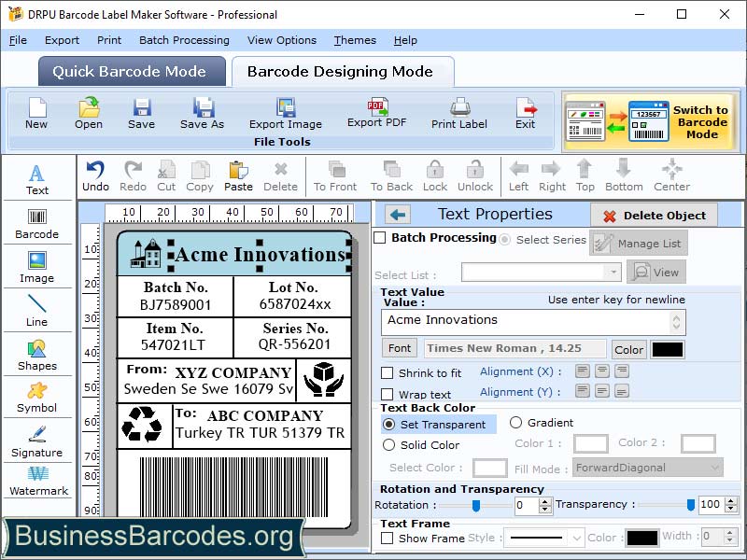Click the Rotation slider handle

coord(476,505)
